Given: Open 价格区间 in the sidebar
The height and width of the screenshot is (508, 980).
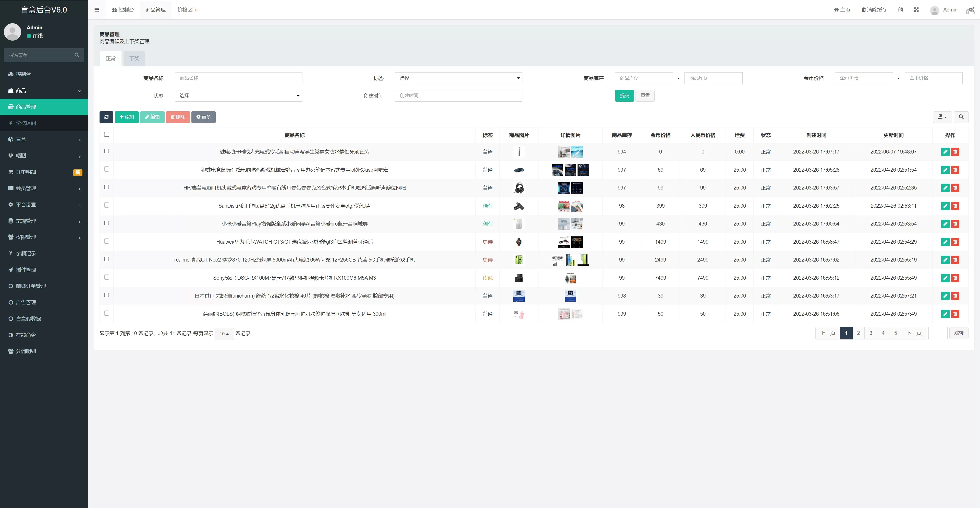Looking at the screenshot, I should click(x=26, y=123).
